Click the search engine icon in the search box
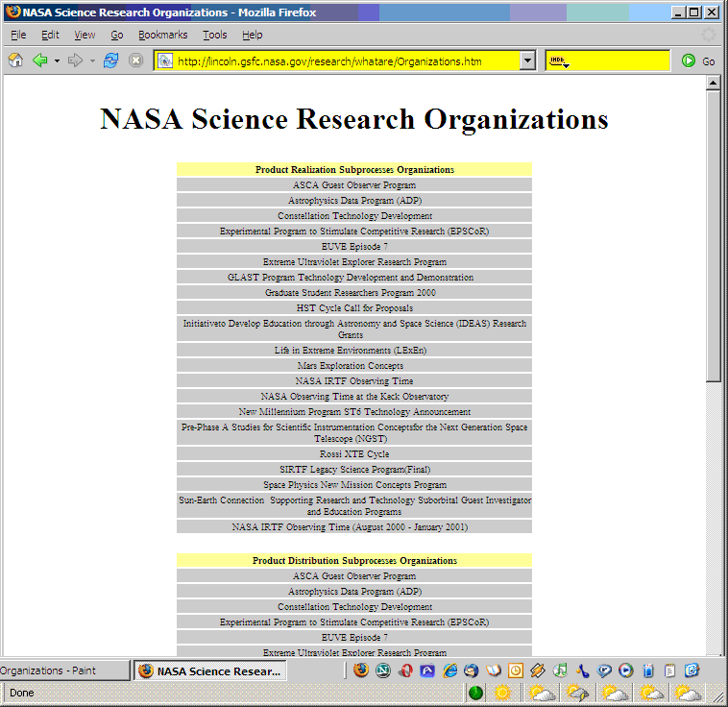728x707 pixels. [559, 61]
